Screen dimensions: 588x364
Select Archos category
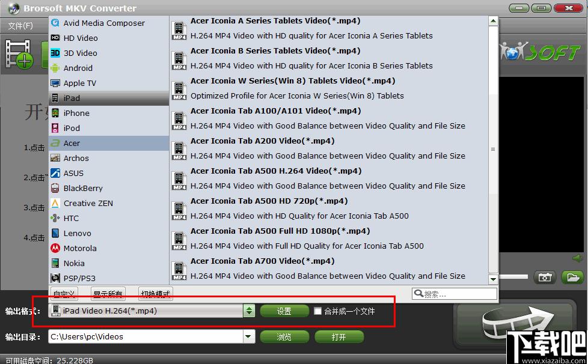(109, 158)
